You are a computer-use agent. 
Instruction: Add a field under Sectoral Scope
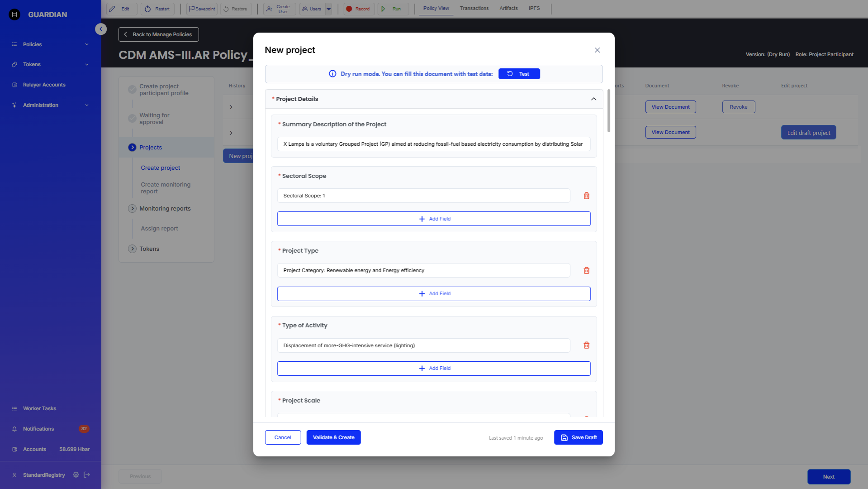pos(433,219)
